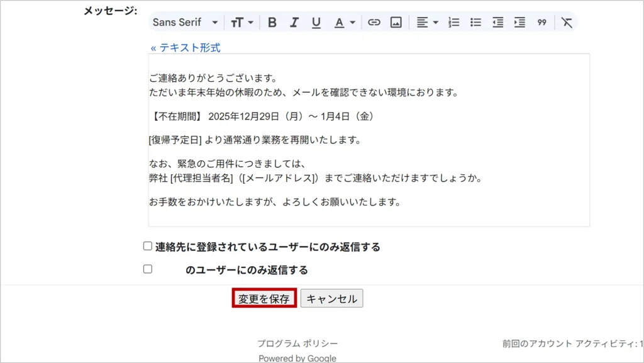The image size is (644, 363).
Task: Toggle bold formatting in the message toolbar
Action: point(272,23)
